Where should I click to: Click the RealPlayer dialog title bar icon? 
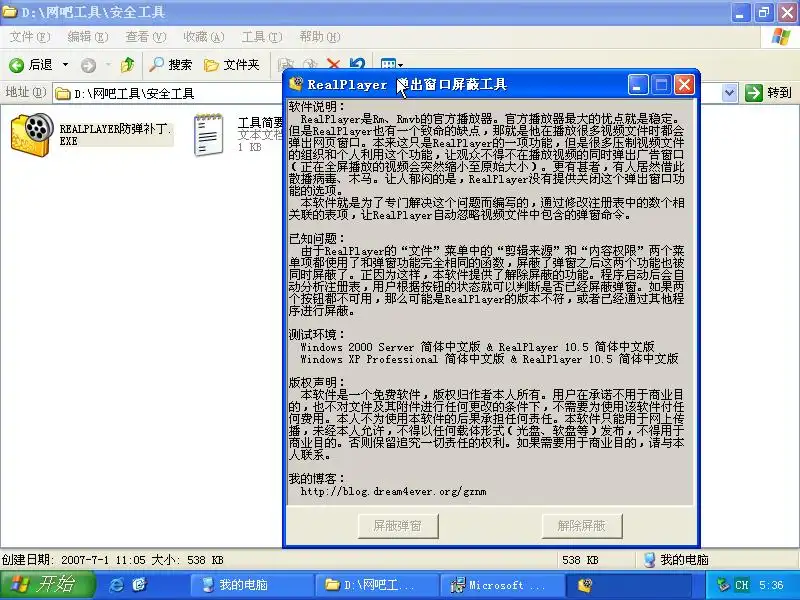click(x=296, y=84)
